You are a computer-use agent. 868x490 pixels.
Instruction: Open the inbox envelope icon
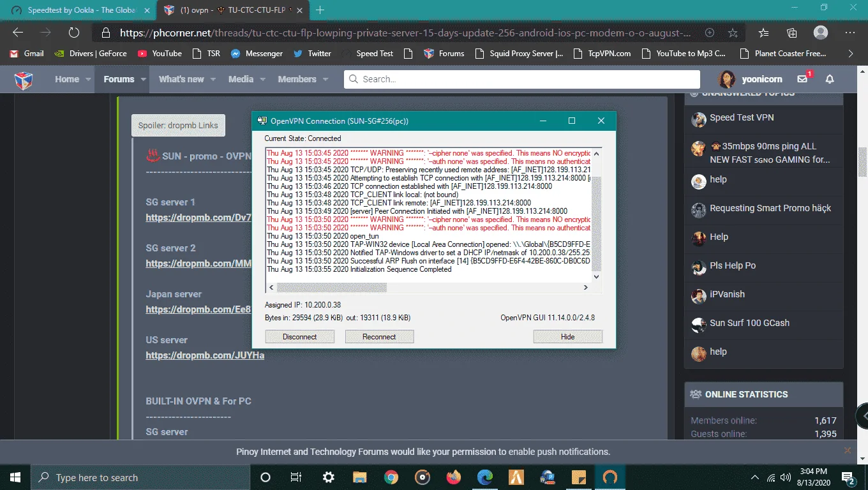click(x=803, y=79)
